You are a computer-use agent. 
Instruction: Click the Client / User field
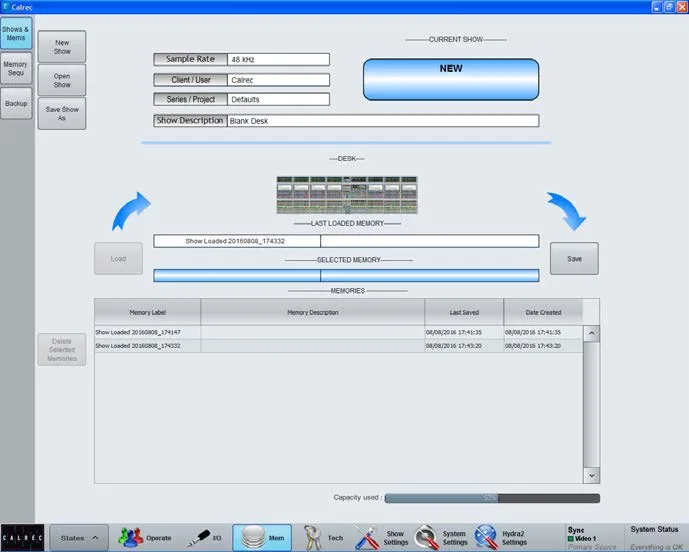pos(278,80)
